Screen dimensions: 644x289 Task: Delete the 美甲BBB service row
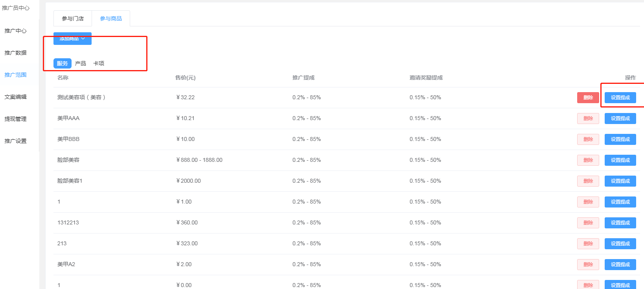click(x=588, y=139)
